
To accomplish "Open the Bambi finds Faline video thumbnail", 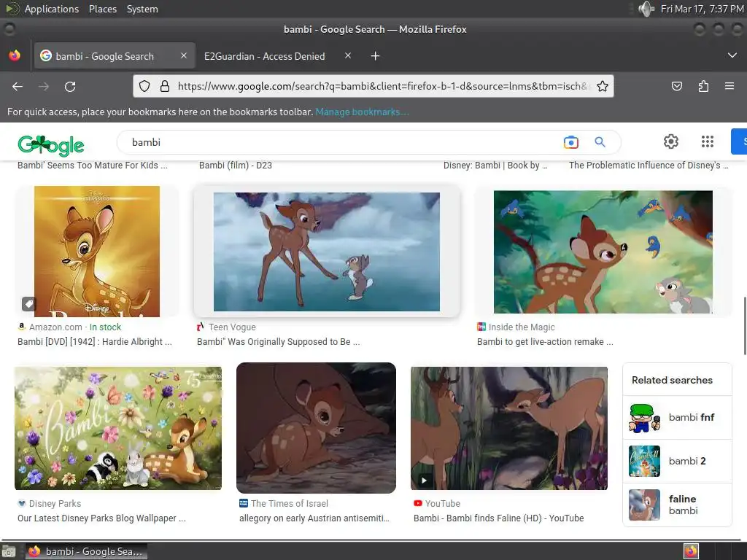I will coord(508,428).
